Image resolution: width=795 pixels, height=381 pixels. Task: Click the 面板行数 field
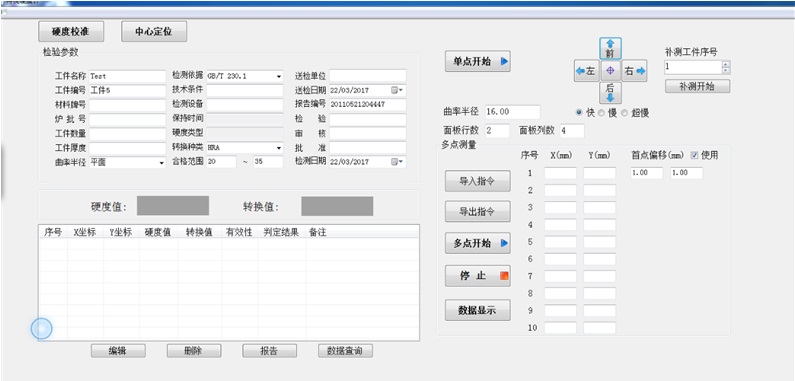click(497, 130)
